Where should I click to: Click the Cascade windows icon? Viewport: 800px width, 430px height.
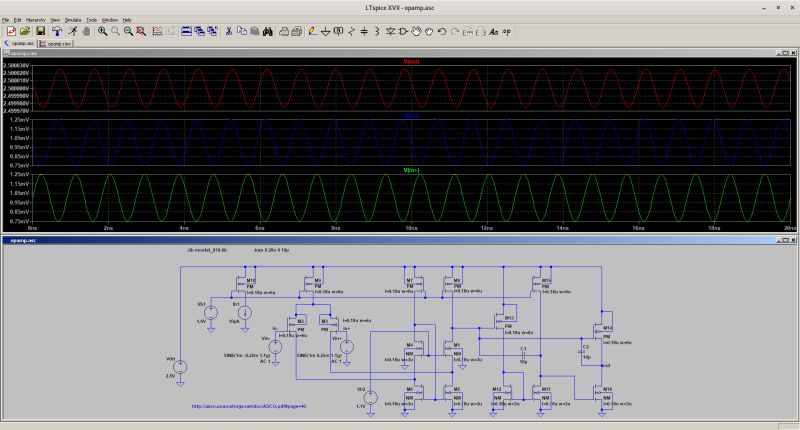199,32
